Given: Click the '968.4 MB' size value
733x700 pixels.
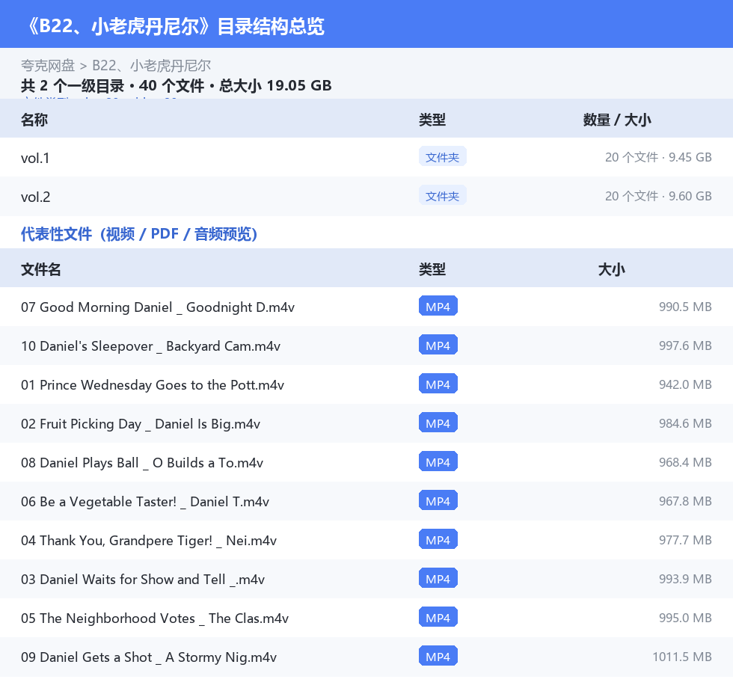Looking at the screenshot, I should [x=685, y=462].
